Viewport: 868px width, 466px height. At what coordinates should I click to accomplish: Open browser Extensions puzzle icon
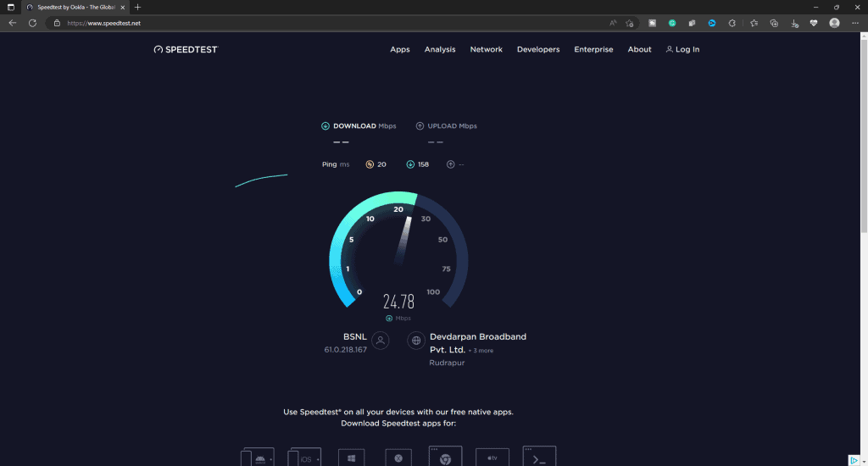(732, 23)
